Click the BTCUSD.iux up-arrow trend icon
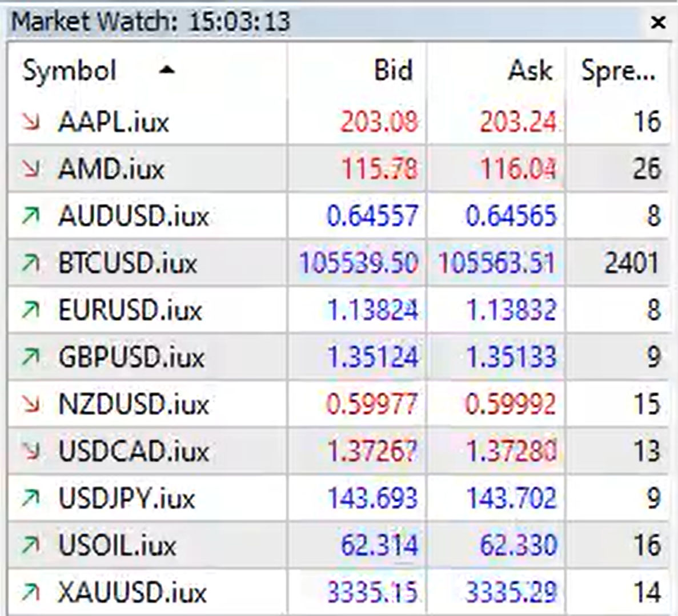 (x=30, y=263)
